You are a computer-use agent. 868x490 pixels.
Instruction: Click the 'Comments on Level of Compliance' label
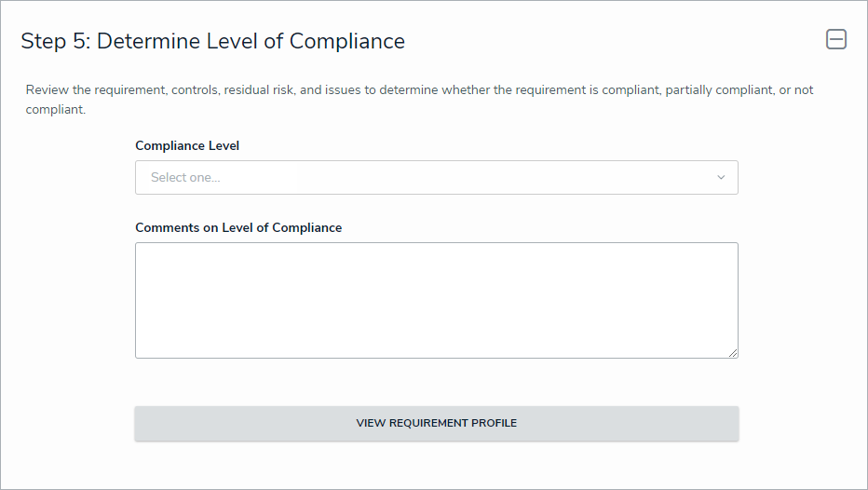[238, 227]
